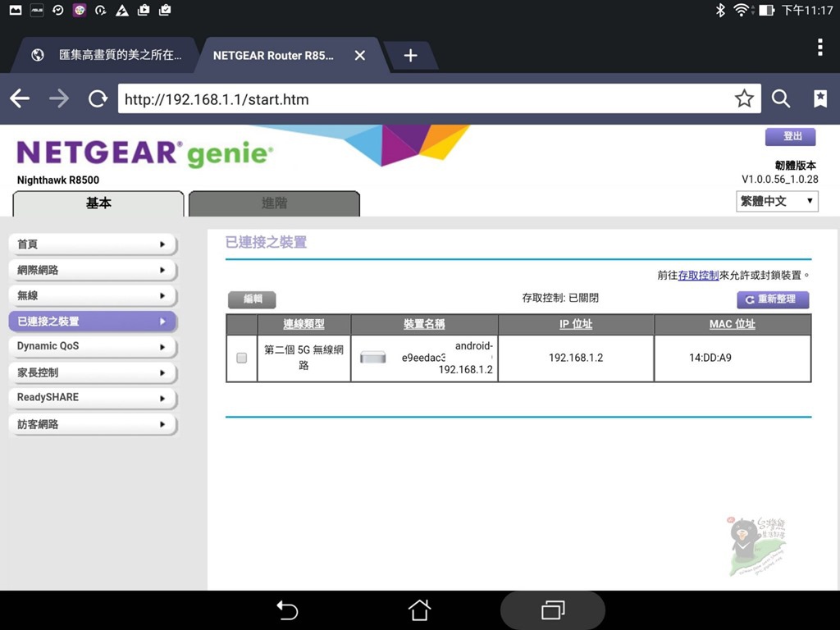This screenshot has width=840, height=630.
Task: Sort by the 連線類型 column header
Action: click(304, 324)
